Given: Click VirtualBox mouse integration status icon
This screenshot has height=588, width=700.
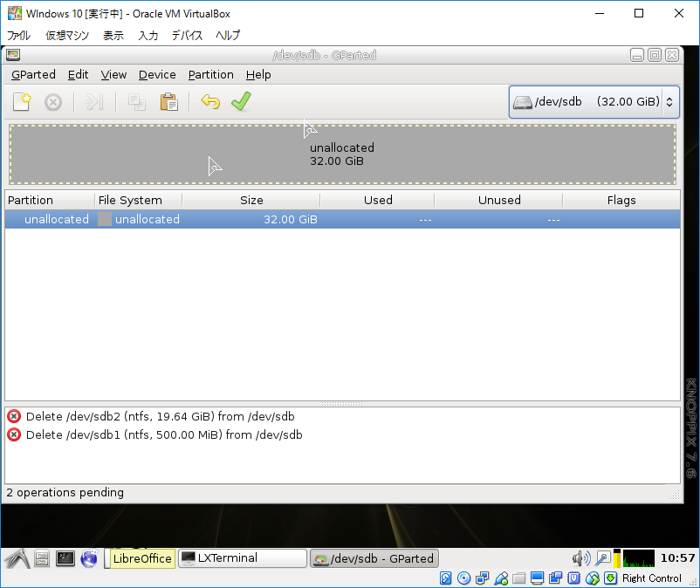Looking at the screenshot, I should coord(592,578).
